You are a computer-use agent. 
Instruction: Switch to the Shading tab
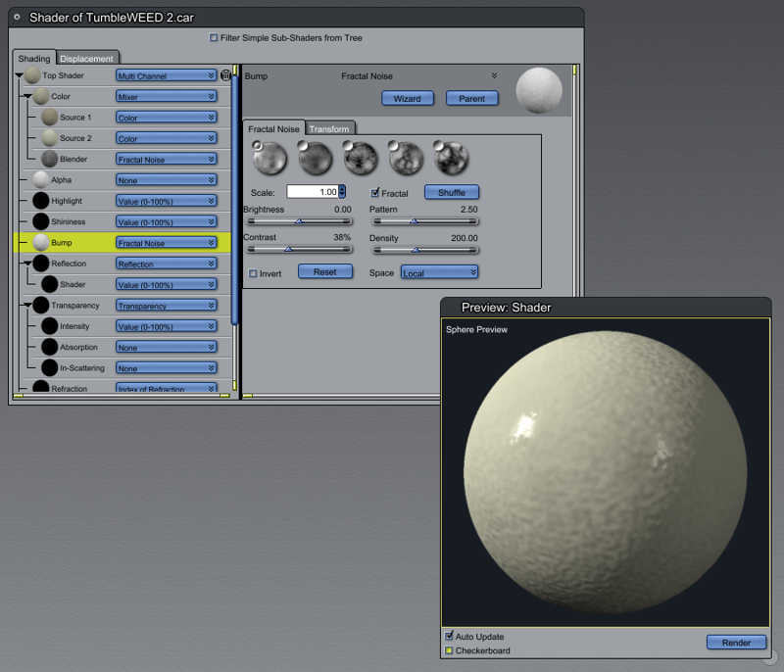34,59
